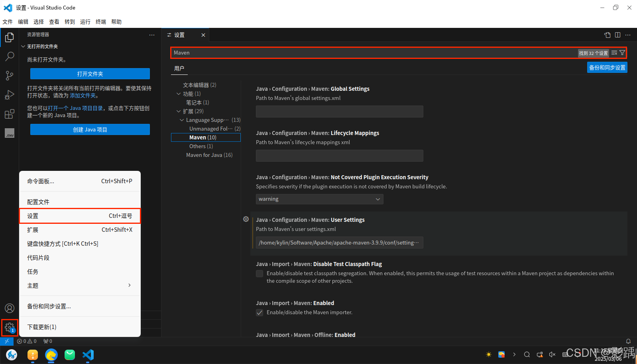Click the taskbar search magnifier icon
The width and height of the screenshot is (637, 364).
click(527, 354)
